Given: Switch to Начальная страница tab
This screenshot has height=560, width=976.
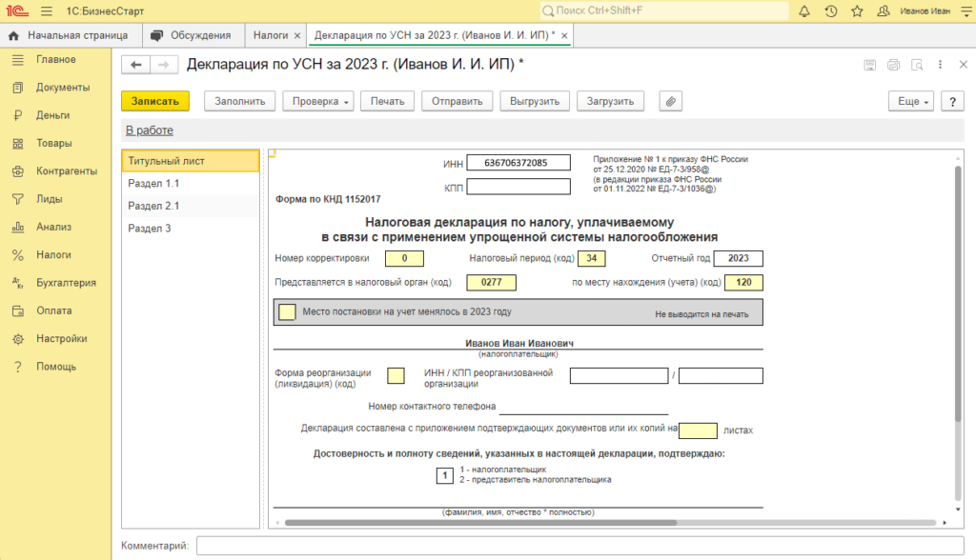Looking at the screenshot, I should (x=71, y=35).
